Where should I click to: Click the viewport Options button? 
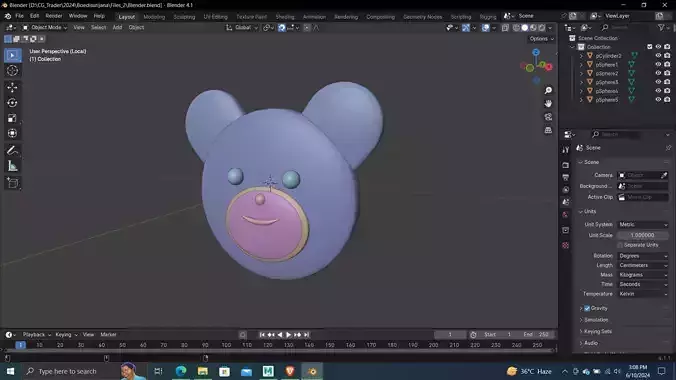coord(541,39)
